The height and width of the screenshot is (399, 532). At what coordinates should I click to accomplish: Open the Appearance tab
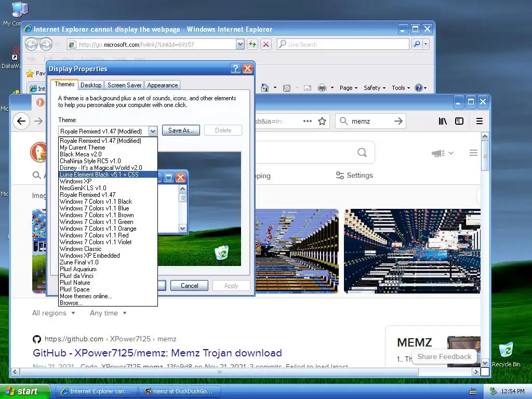pyautogui.click(x=163, y=85)
